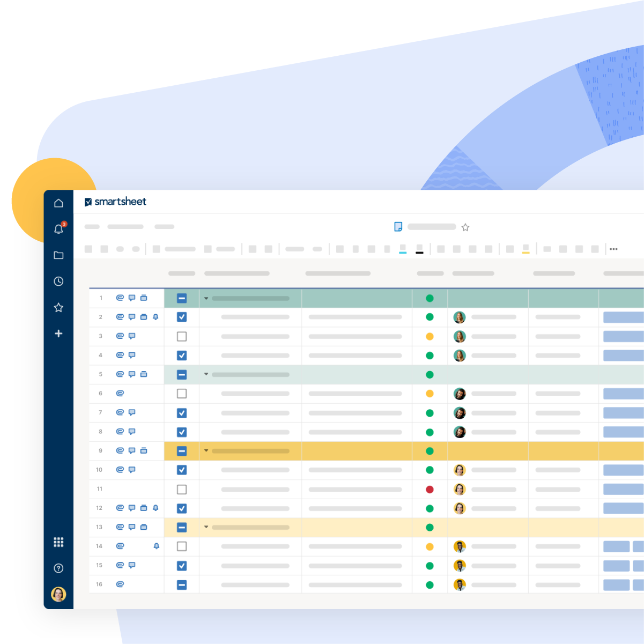Uncheck the checkbox on row 7
Image resolution: width=644 pixels, height=644 pixels.
point(182,413)
